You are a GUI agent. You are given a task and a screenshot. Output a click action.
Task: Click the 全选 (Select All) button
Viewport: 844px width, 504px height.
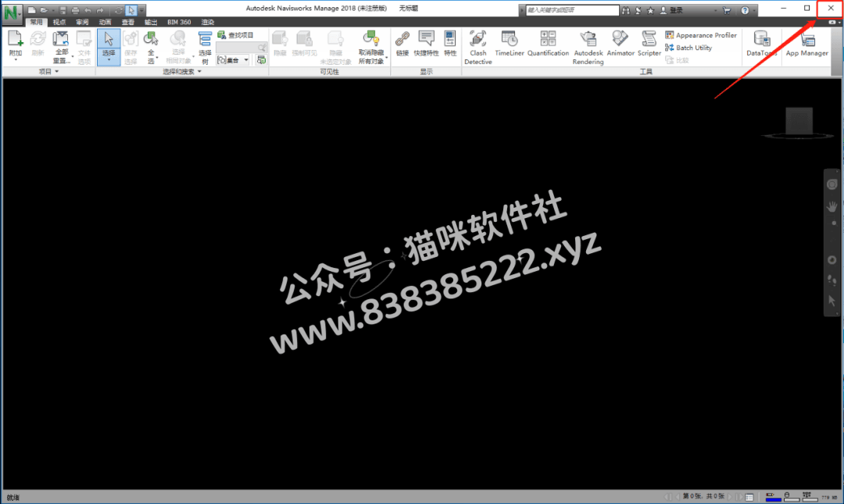tap(152, 47)
